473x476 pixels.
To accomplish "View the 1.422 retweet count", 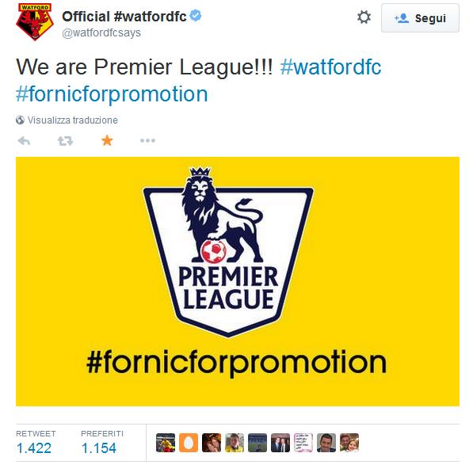I will (x=34, y=448).
